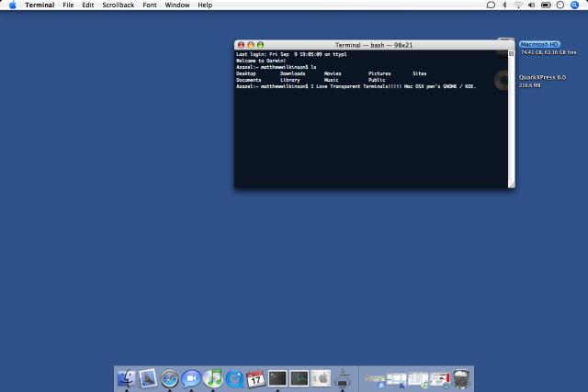This screenshot has width=588, height=392.
Task: Click 'Library' in the ls output
Action: [290, 80]
